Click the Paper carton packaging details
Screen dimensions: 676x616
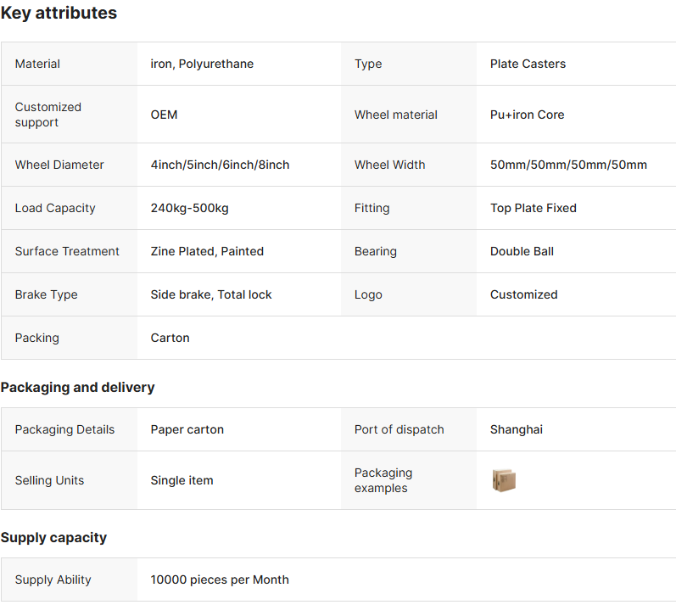(187, 430)
